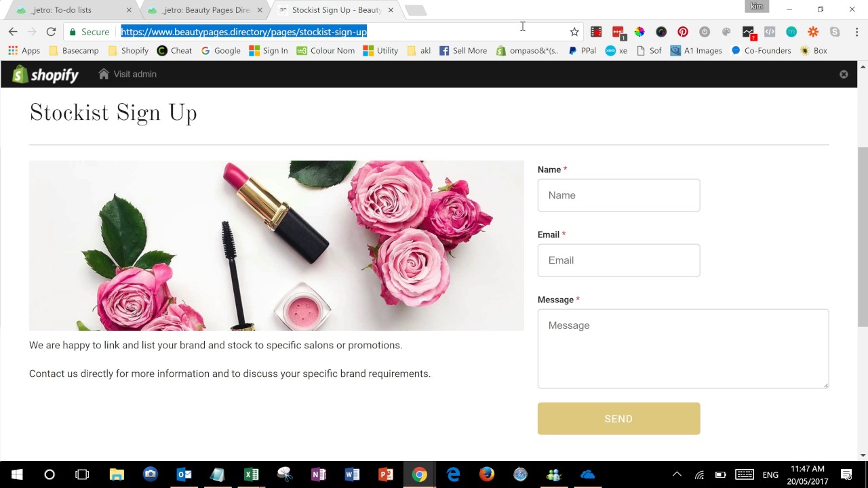Launch OneNote from the taskbar
The height and width of the screenshot is (488, 868).
tap(318, 474)
